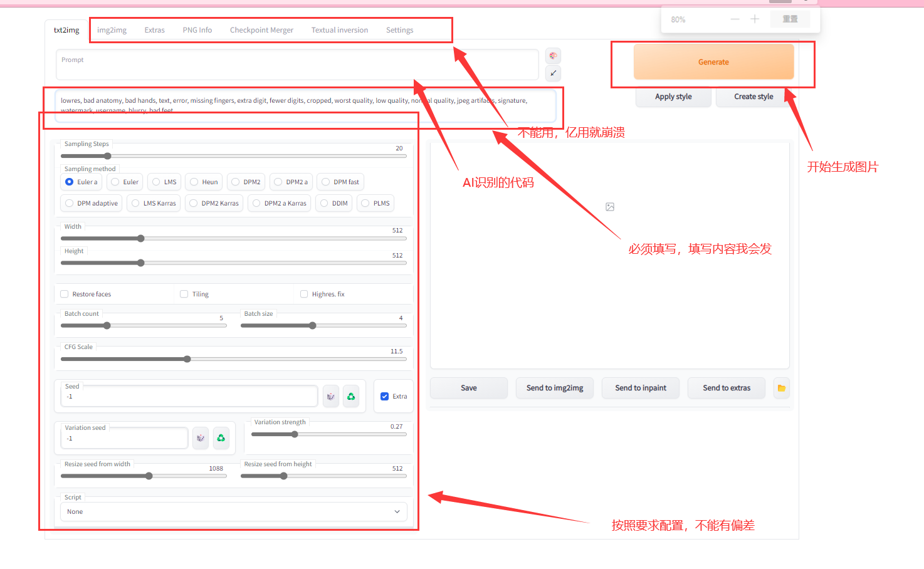
Task: Select the Heun sampling method
Action: tap(204, 182)
